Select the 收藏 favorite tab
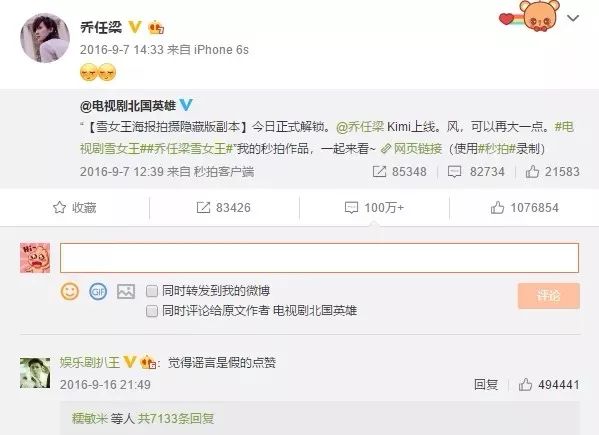Image resolution: width=599 pixels, height=435 pixels. pos(74,208)
